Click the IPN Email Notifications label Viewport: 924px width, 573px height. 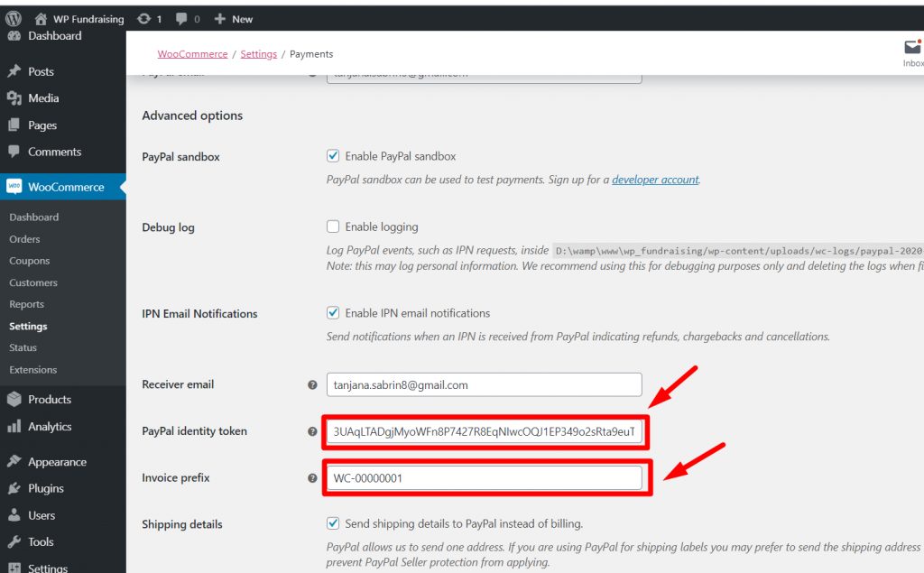[199, 314]
